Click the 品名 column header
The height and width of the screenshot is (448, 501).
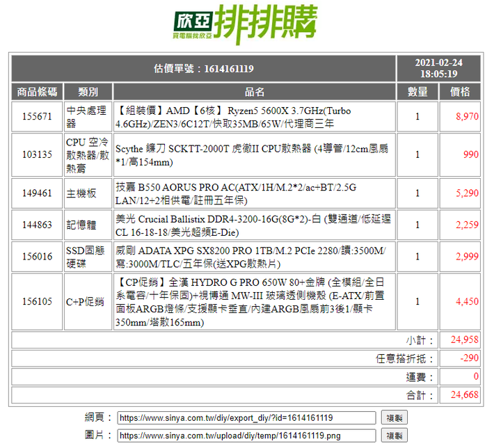coord(255,92)
